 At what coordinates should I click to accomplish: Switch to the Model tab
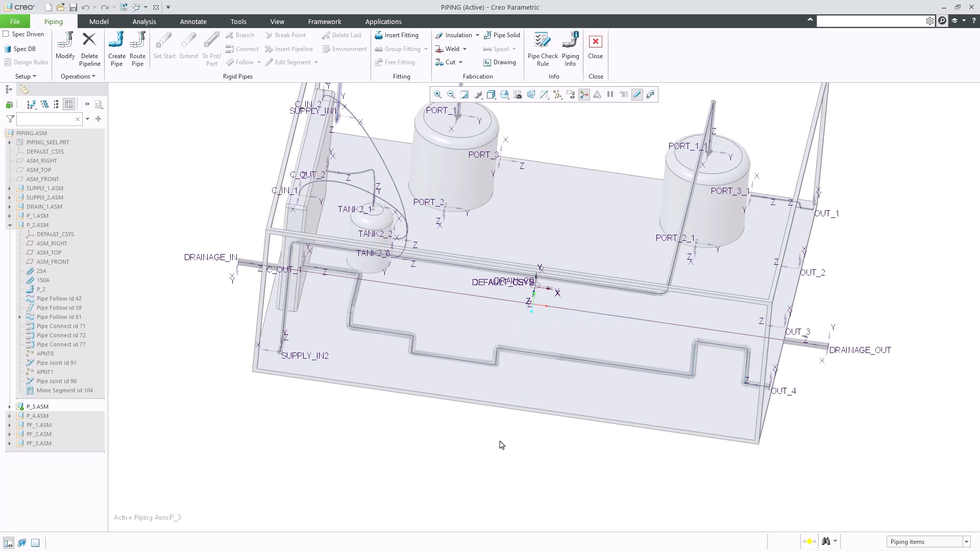[x=99, y=21]
